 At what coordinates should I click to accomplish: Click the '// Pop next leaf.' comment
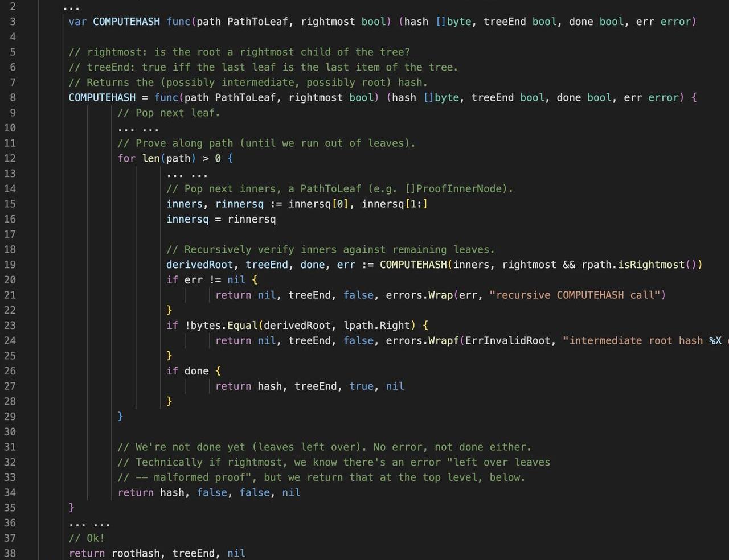coord(169,113)
